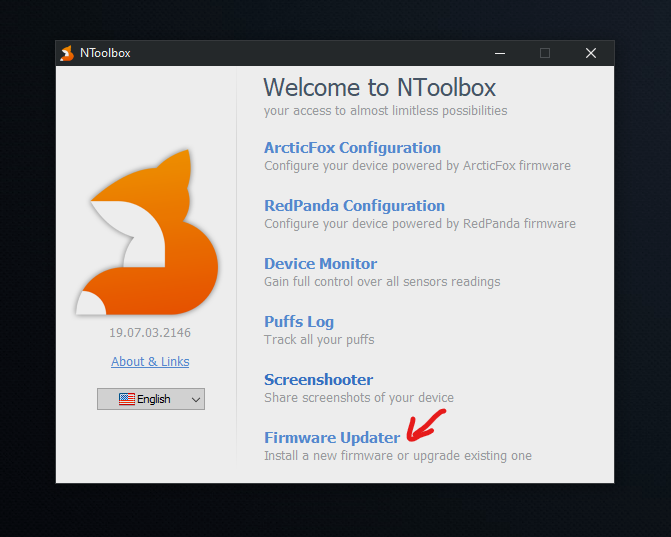The image size is (671, 537).
Task: Click the NToolbox title bar text
Action: [105, 53]
